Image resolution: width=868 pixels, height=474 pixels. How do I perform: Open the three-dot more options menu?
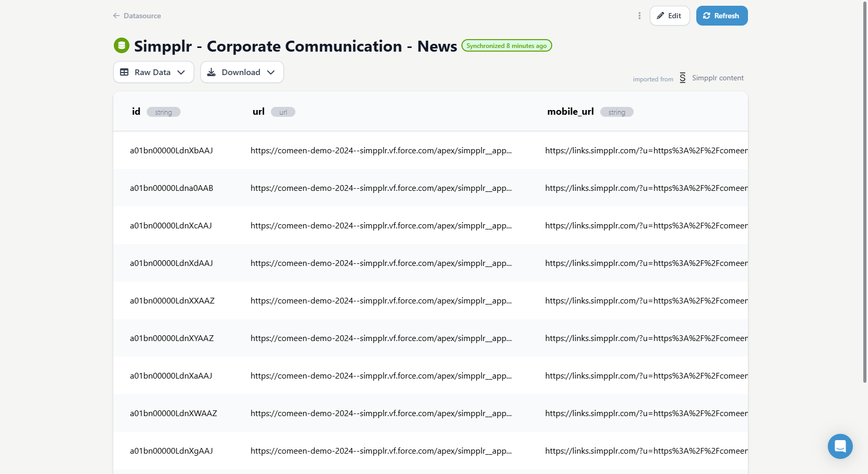(x=639, y=16)
